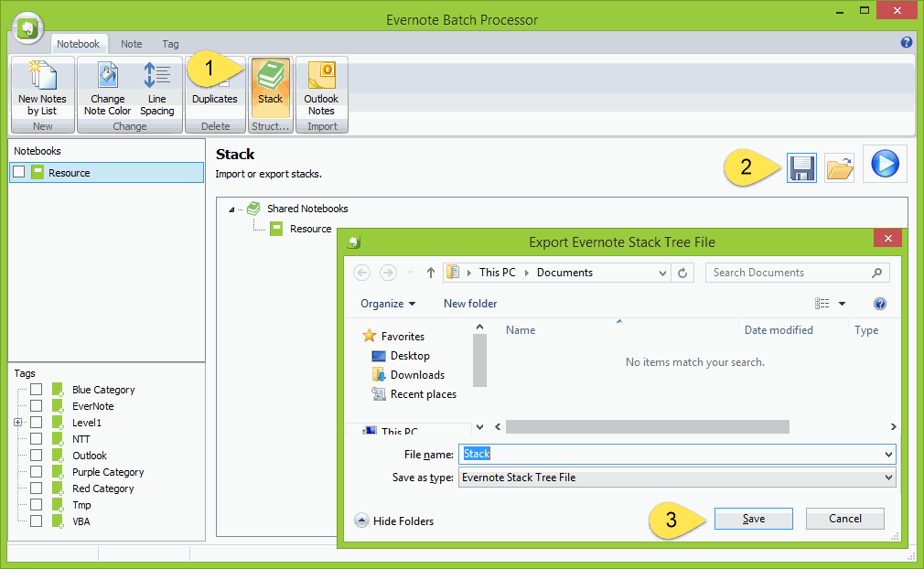Expand the Level1 tag node
Image resolution: width=924 pixels, height=569 pixels.
tap(17, 423)
